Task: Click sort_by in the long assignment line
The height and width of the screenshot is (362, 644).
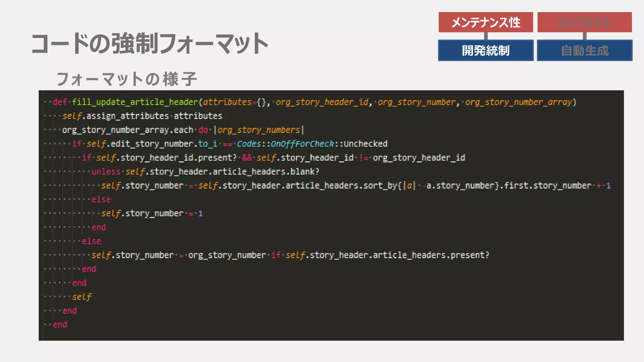Action: point(380,185)
